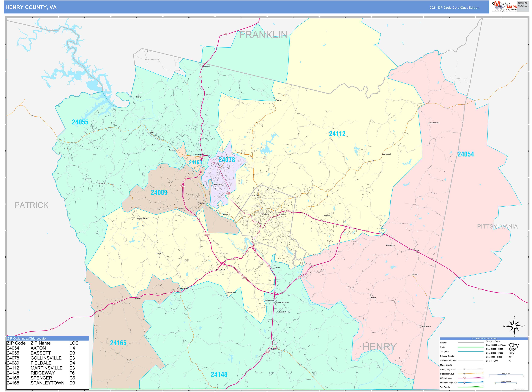
Task: Click the 24168 ZIP label on the map
Action: [x=195, y=163]
